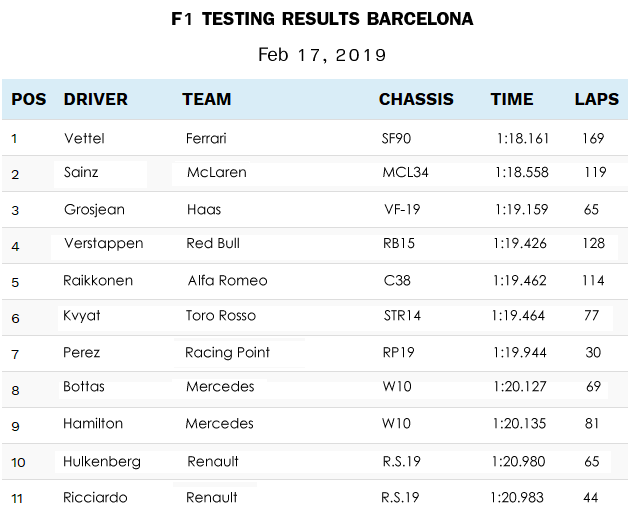Click driver name Hulkenberg

pos(102,461)
